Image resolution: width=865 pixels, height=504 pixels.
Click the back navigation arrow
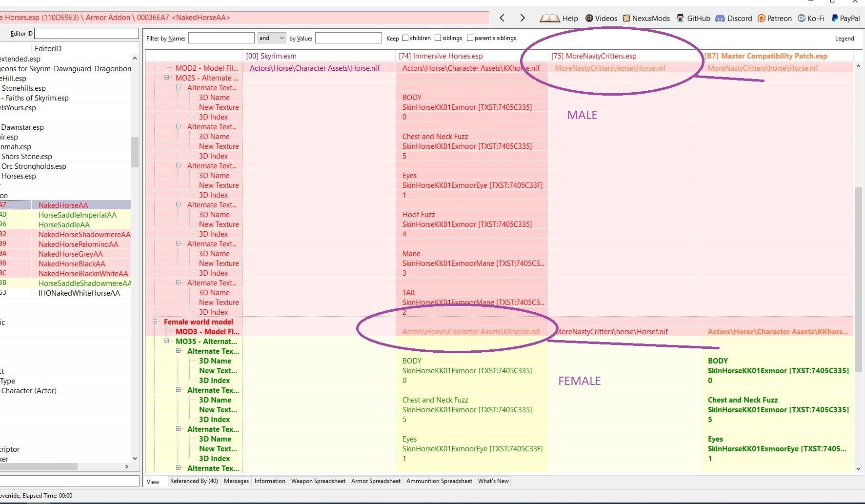tap(502, 18)
